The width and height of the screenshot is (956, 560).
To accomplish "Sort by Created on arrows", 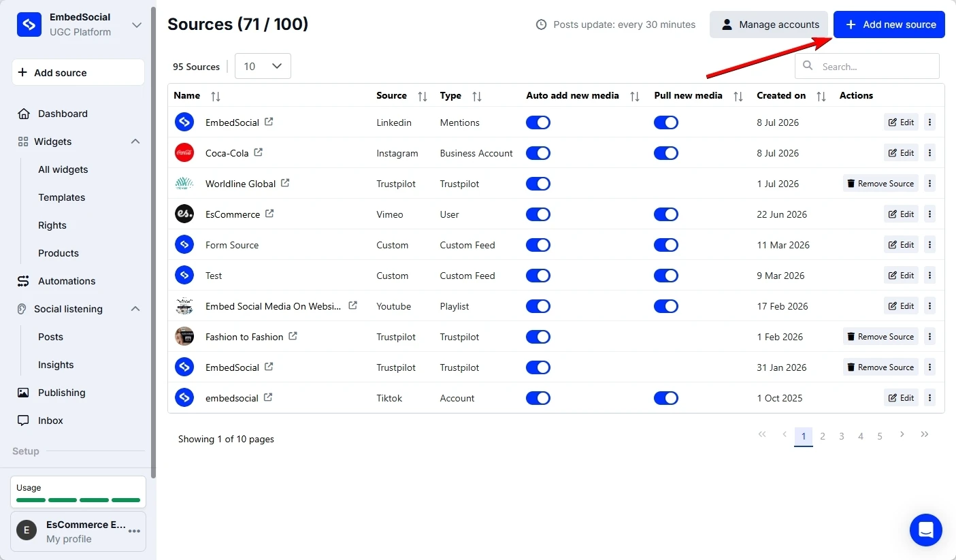I will click(x=821, y=96).
